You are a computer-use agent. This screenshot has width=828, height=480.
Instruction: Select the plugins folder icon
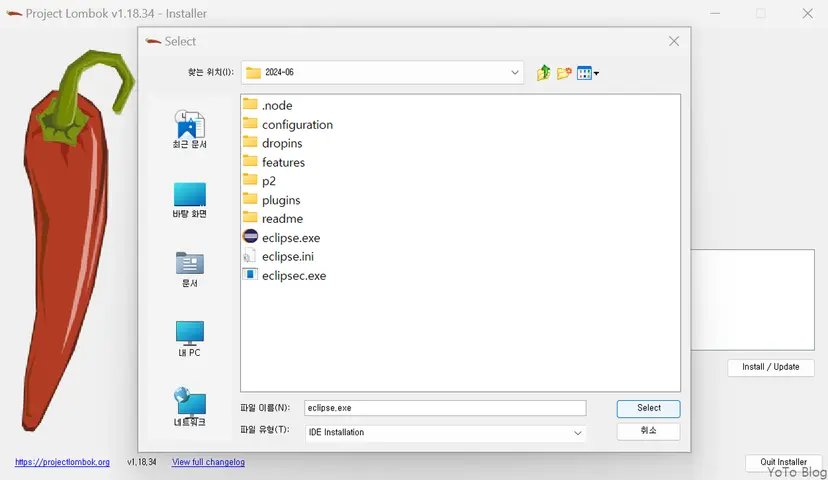(x=250, y=199)
